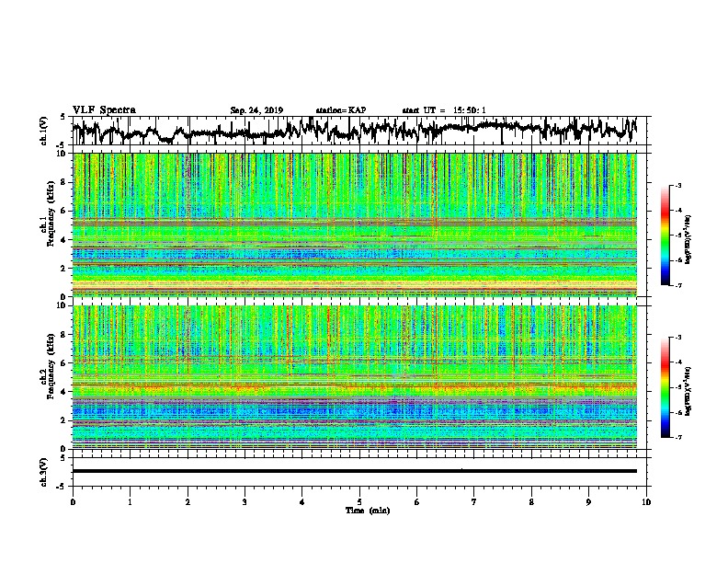
Task: Click the ch.2 colorbar 'log(PSD)' label
Action: pos(688,392)
